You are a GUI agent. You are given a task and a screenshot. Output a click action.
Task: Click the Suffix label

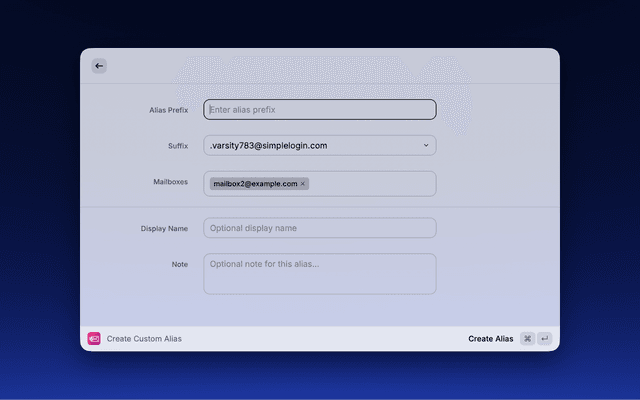pos(177,146)
